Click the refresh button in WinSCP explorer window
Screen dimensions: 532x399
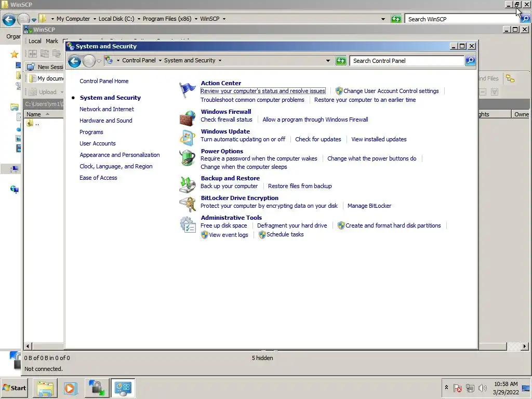coord(395,19)
